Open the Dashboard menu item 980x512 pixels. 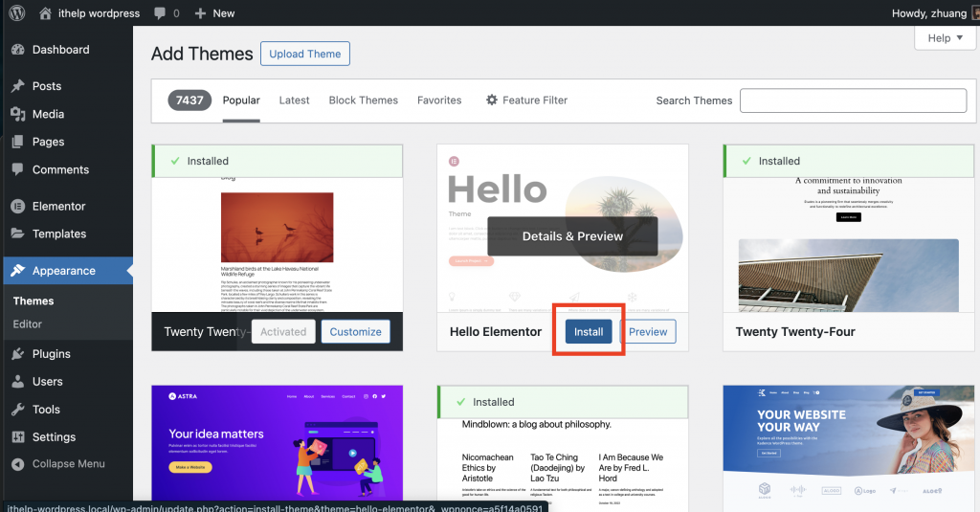[x=66, y=50]
